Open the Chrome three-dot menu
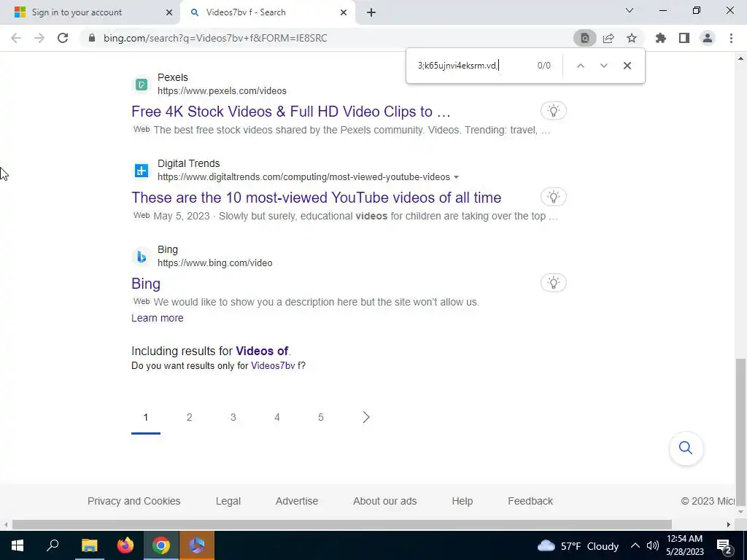The width and height of the screenshot is (747, 560). click(731, 38)
